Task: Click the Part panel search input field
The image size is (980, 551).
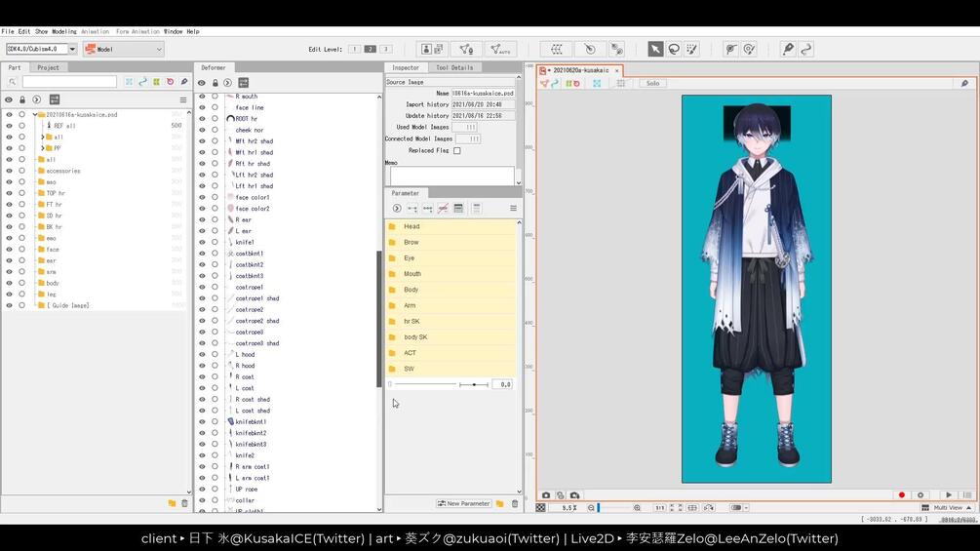Action: (69, 82)
